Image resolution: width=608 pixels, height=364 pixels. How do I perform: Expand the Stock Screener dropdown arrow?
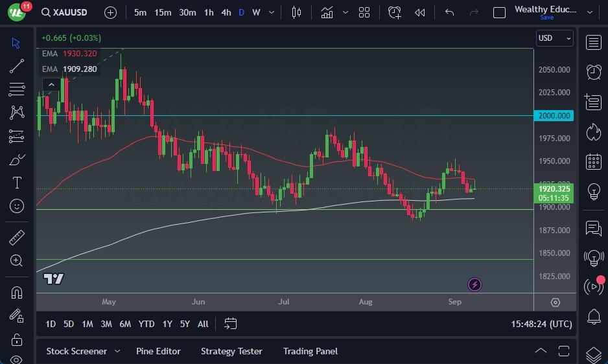(117, 351)
